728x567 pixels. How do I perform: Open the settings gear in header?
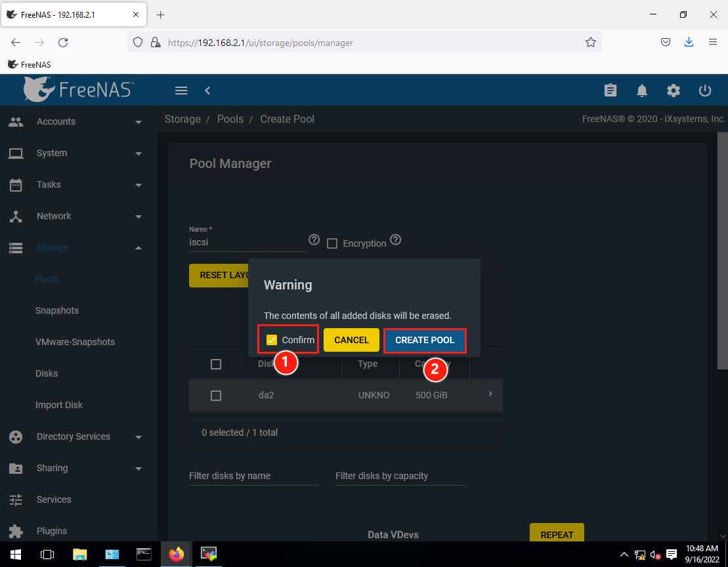[674, 91]
